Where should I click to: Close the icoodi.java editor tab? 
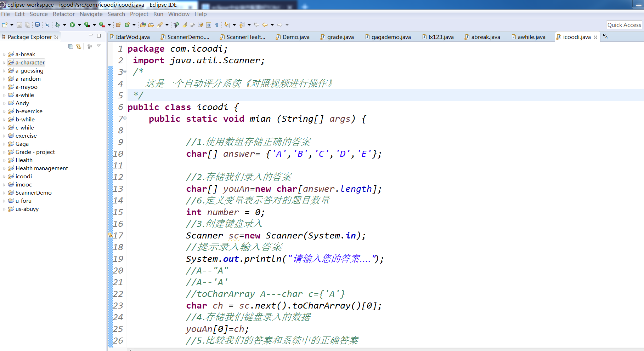(x=595, y=37)
